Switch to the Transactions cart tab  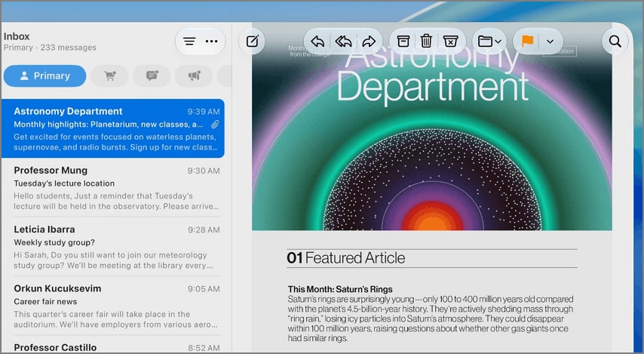tap(109, 76)
